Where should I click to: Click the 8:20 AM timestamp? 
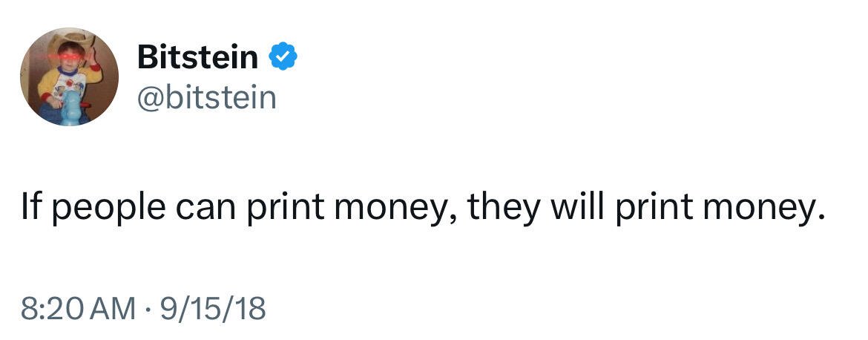(78, 309)
